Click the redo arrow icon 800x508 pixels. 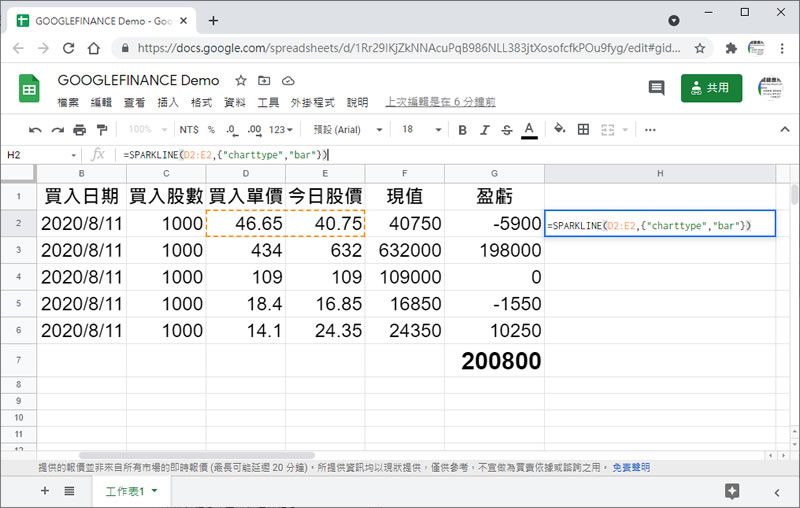coord(57,130)
